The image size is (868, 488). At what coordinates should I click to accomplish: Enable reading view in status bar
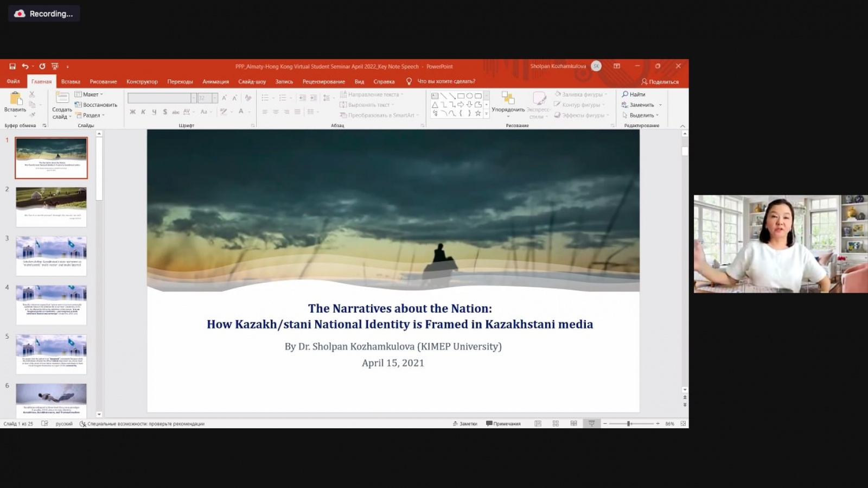coord(573,423)
